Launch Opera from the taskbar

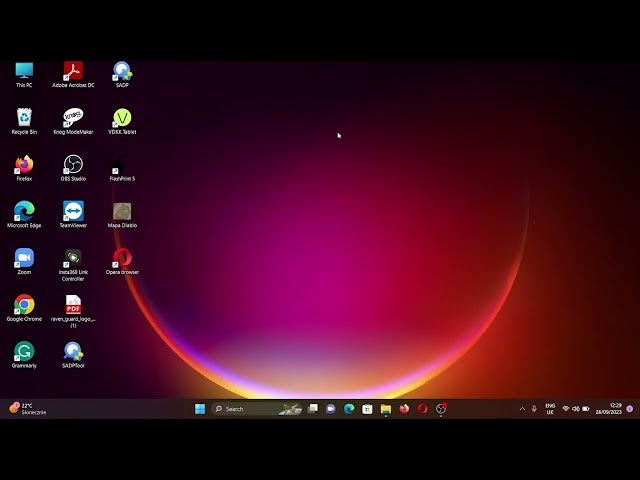[422, 409]
